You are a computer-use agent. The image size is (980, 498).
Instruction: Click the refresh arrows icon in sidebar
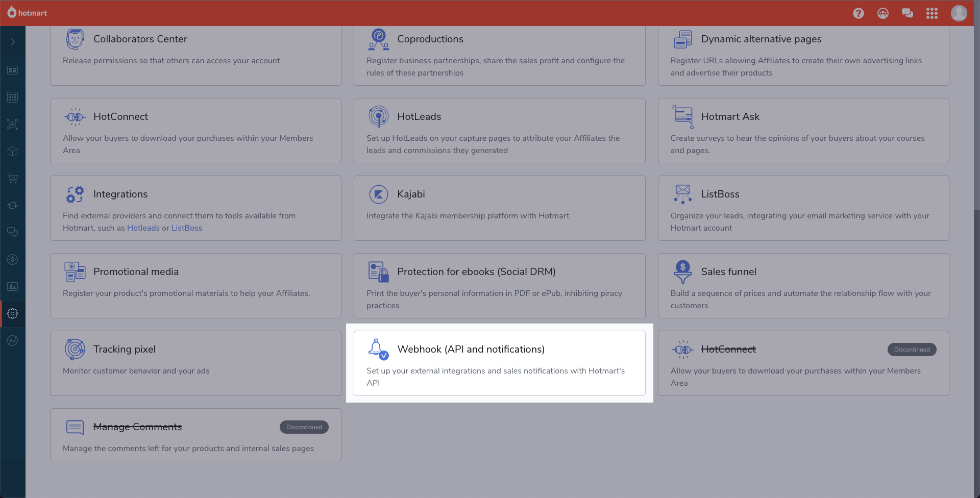13,205
